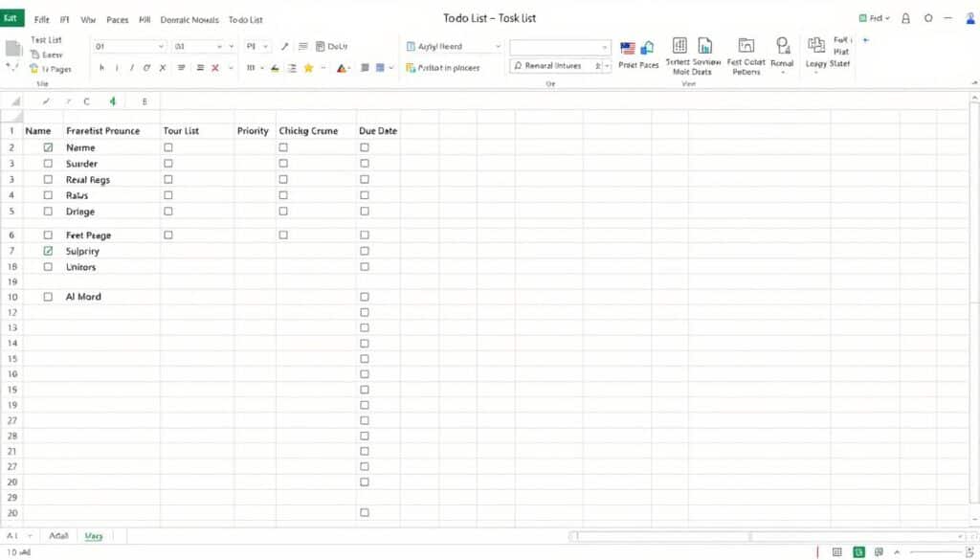Click the flag icon above Priet Paces
The image size is (980, 560).
pos(628,48)
